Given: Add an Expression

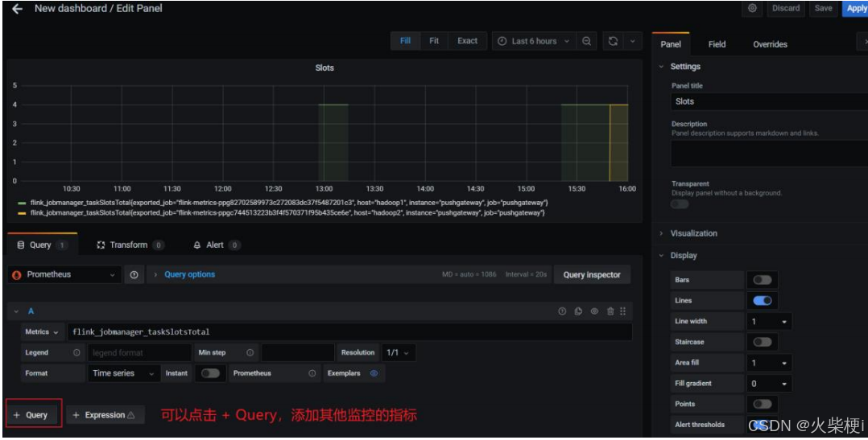Looking at the screenshot, I should coord(105,415).
